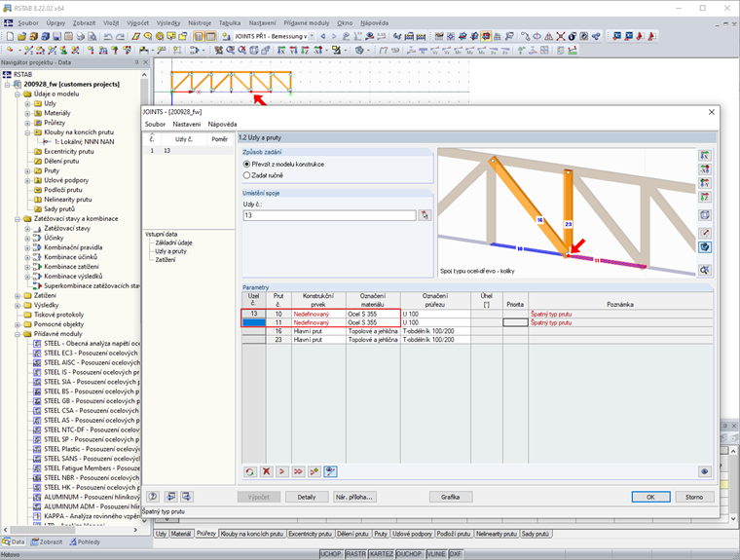This screenshot has width=740, height=560.
Task: Select 'Převzít z modelu konstrukce' radio button
Action: [246, 165]
